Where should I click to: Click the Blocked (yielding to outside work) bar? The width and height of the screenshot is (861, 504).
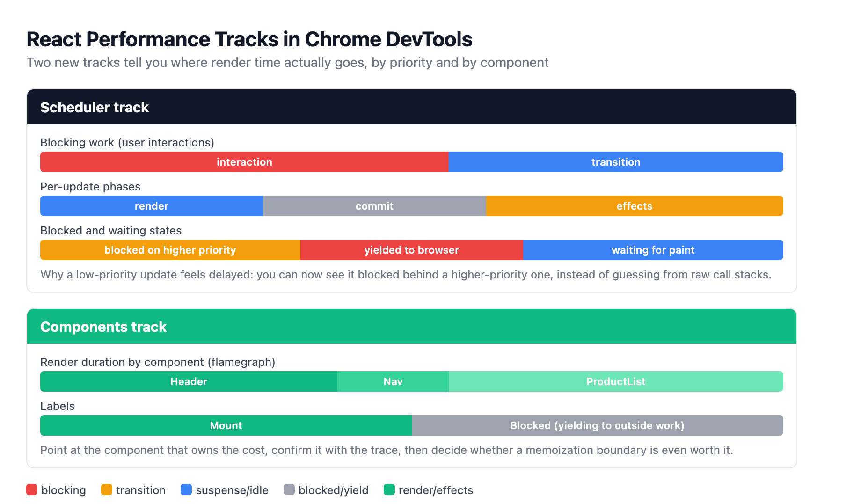[598, 425]
